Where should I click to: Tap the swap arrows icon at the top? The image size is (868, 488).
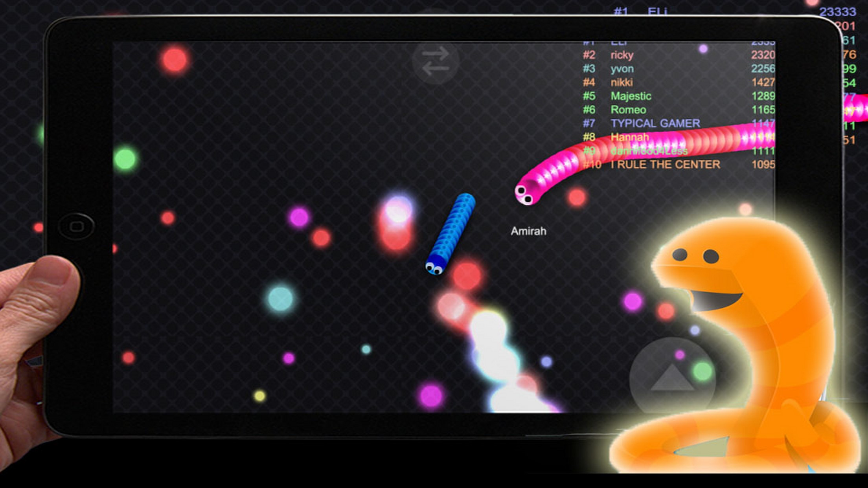pos(436,61)
